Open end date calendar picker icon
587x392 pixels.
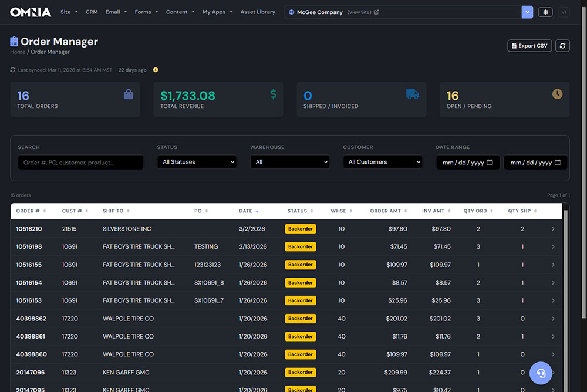[558, 162]
